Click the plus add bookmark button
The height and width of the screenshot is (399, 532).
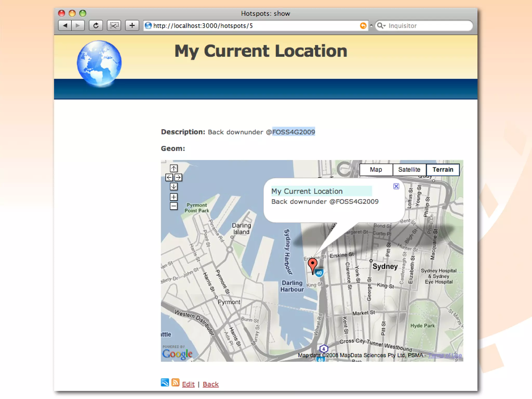(x=132, y=25)
